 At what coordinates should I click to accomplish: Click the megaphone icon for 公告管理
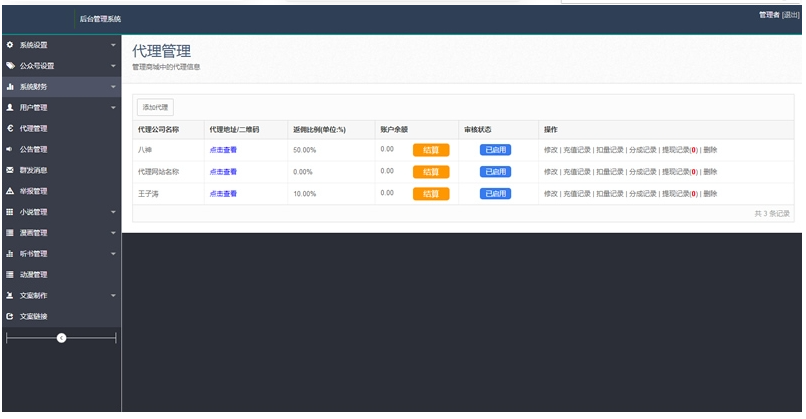pos(10,150)
